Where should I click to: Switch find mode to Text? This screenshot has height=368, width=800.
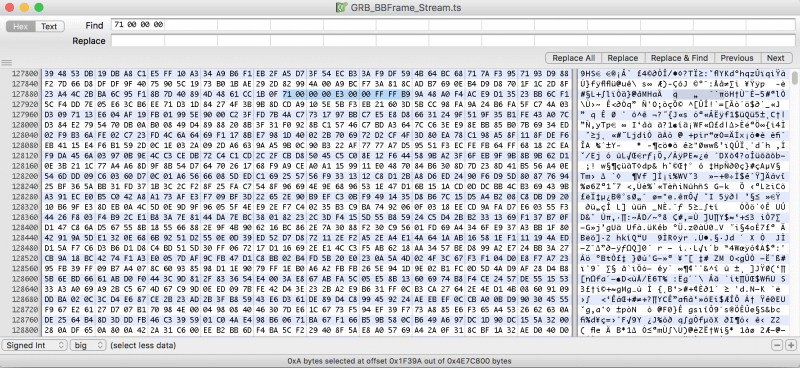[49, 27]
